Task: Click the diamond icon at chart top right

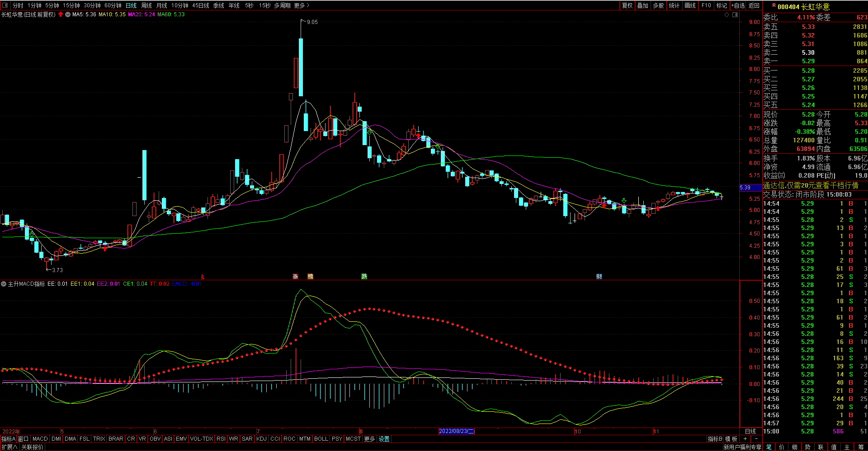Action: [727, 15]
